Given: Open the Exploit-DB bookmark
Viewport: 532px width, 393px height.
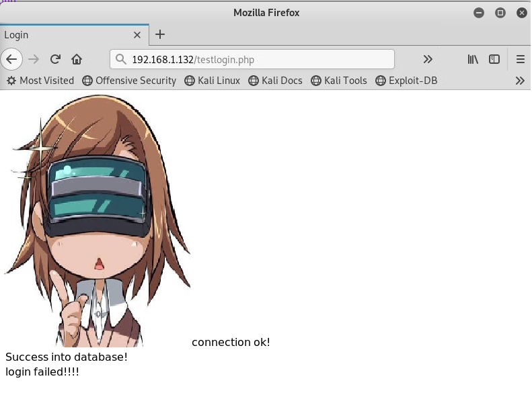Looking at the screenshot, I should 406,81.
